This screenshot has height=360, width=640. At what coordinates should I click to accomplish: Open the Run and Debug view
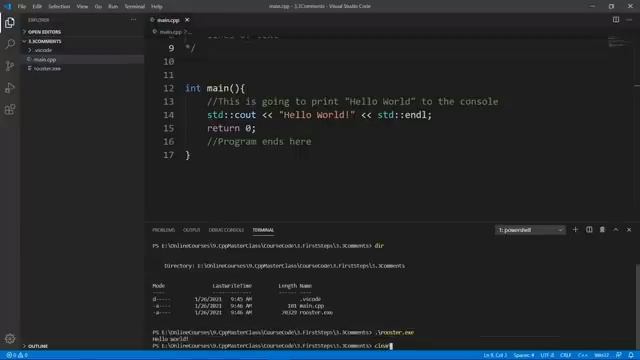[x=10, y=88]
